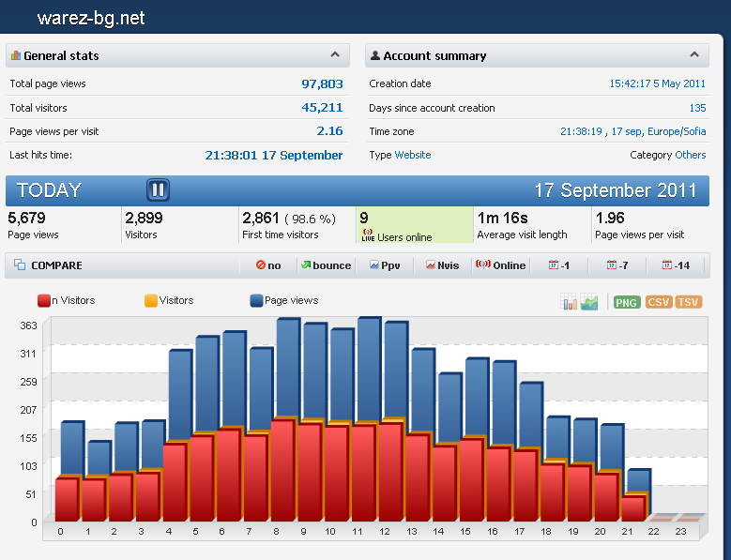Compare with the previous day (-1)

(x=559, y=265)
